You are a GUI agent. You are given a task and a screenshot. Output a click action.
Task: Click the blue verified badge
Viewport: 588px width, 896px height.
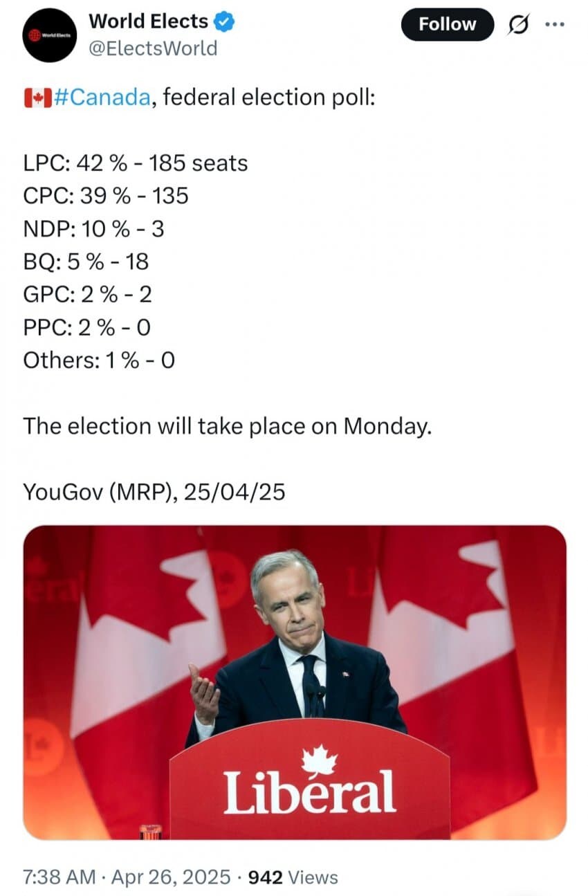[x=224, y=22]
